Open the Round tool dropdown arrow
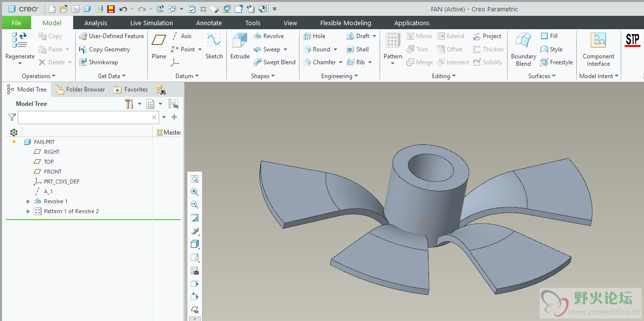 coord(335,49)
